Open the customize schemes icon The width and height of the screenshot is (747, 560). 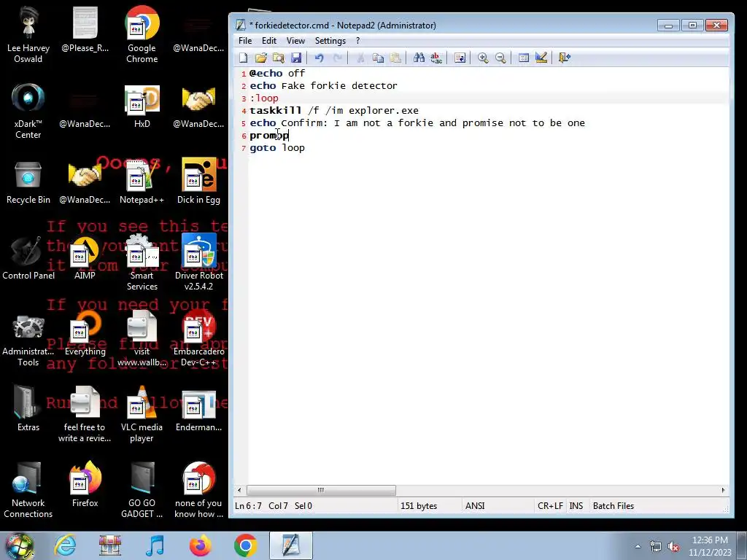click(x=541, y=58)
